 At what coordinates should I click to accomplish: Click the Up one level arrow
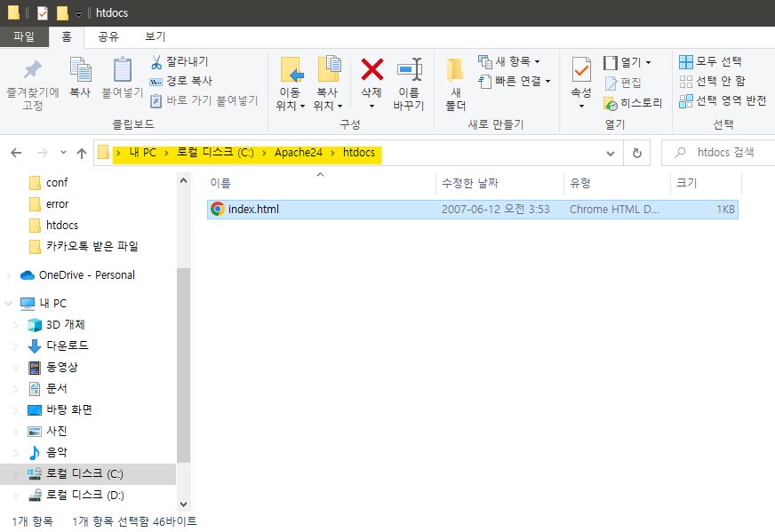click(x=82, y=153)
